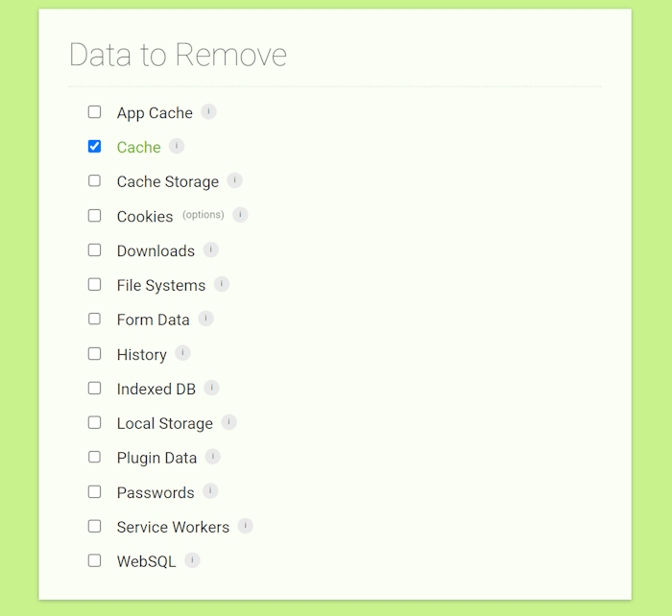This screenshot has width=672, height=616.
Task: Tick the Cookies checkbox
Action: tap(94, 216)
